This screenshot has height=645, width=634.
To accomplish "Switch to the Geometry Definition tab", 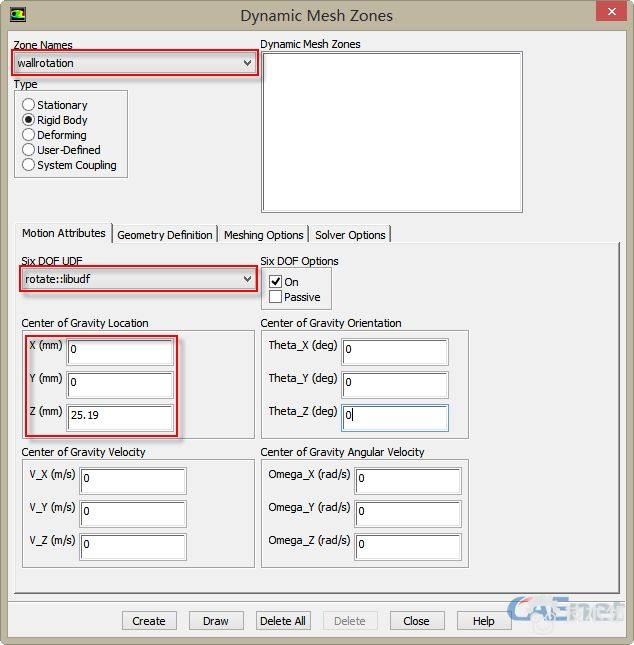I will pyautogui.click(x=165, y=235).
